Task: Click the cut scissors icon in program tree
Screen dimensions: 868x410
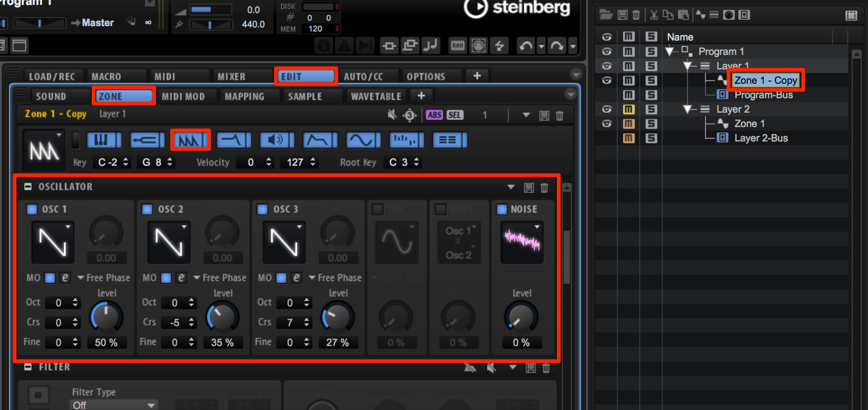Action: pos(654,15)
